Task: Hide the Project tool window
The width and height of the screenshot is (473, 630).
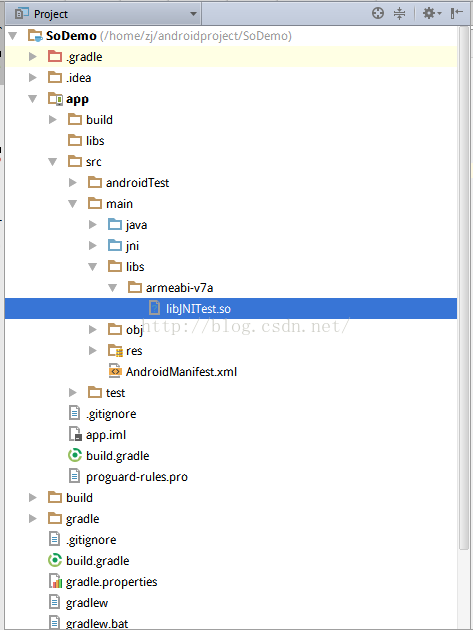Action: [x=457, y=14]
